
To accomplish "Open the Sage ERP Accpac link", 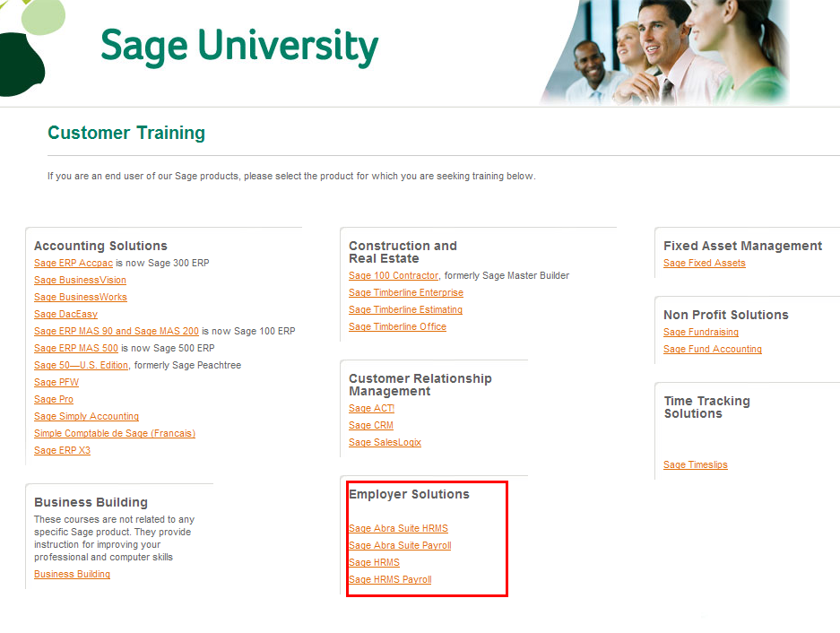I will pos(74,263).
